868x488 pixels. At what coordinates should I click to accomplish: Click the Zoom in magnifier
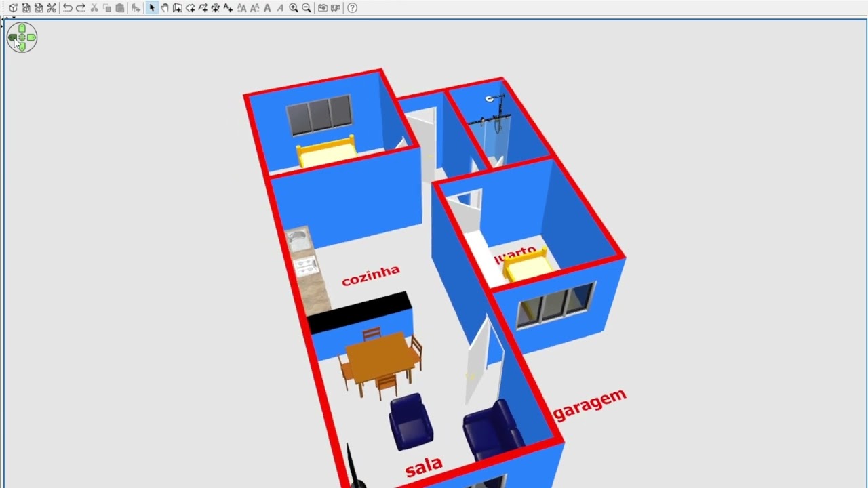294,8
